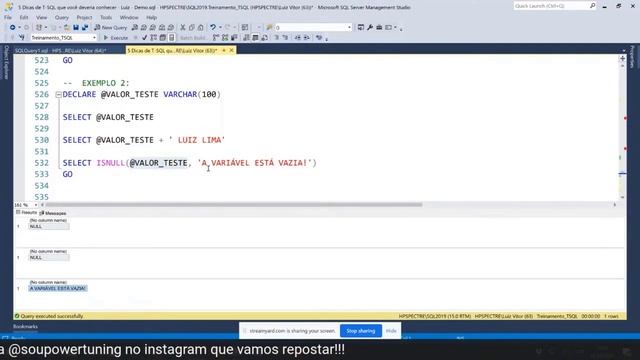This screenshot has height=360, width=640.
Task: Click the New Query toolbar button
Action: tap(111, 27)
